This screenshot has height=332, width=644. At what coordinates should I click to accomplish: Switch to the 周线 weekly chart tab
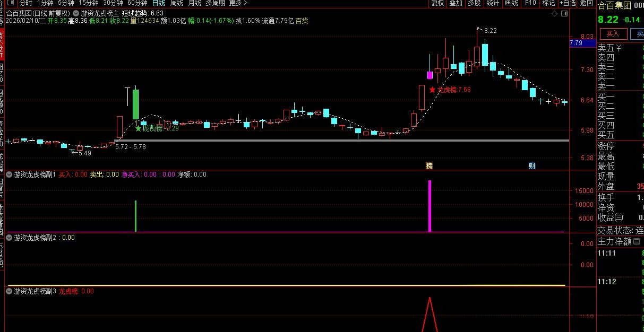click(176, 3)
